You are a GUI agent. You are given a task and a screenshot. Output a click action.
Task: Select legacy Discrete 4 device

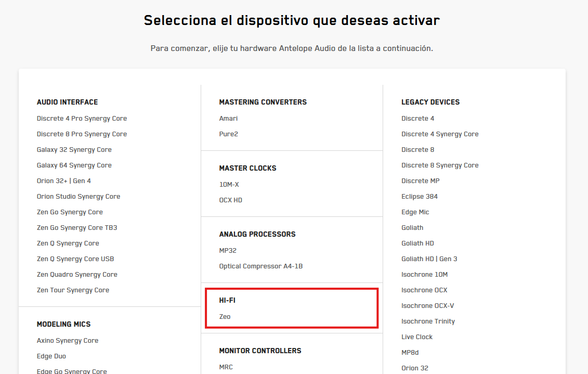418,119
